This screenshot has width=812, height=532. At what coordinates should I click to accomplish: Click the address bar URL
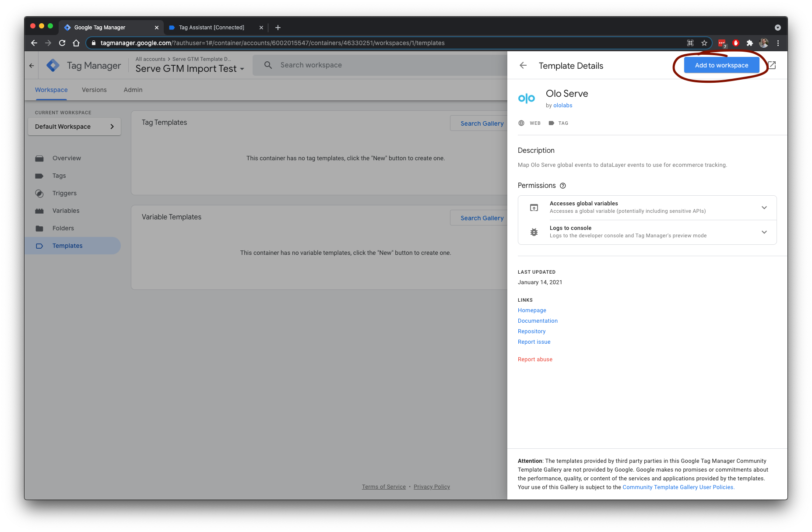[x=272, y=43]
